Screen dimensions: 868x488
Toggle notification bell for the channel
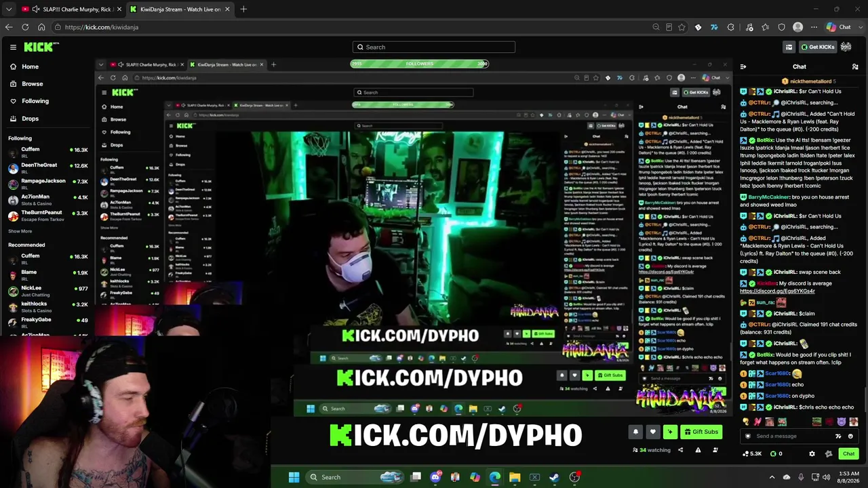(x=635, y=432)
